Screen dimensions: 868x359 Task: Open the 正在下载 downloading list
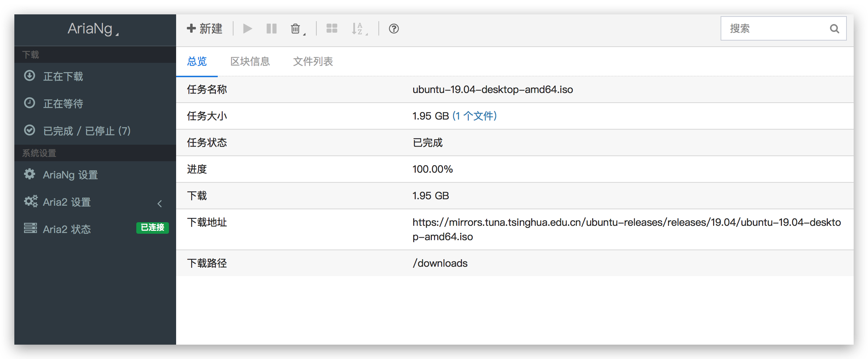point(63,76)
